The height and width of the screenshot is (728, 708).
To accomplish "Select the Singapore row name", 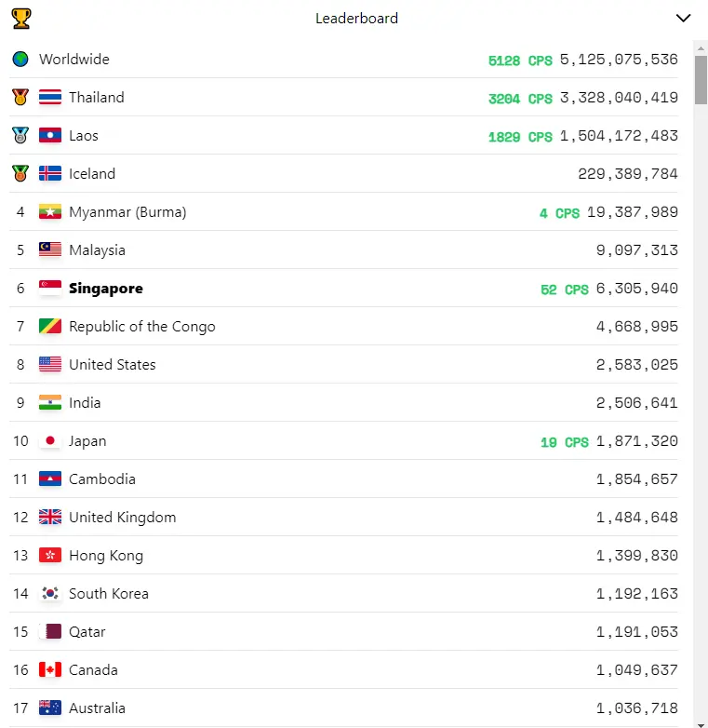I will pyautogui.click(x=106, y=289).
